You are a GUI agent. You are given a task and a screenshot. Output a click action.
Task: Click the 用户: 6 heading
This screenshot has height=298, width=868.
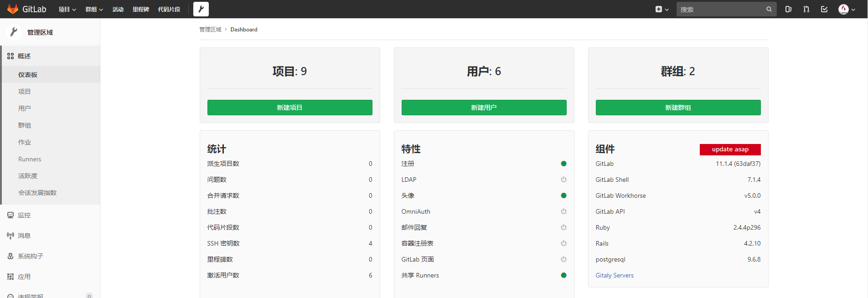coord(484,72)
